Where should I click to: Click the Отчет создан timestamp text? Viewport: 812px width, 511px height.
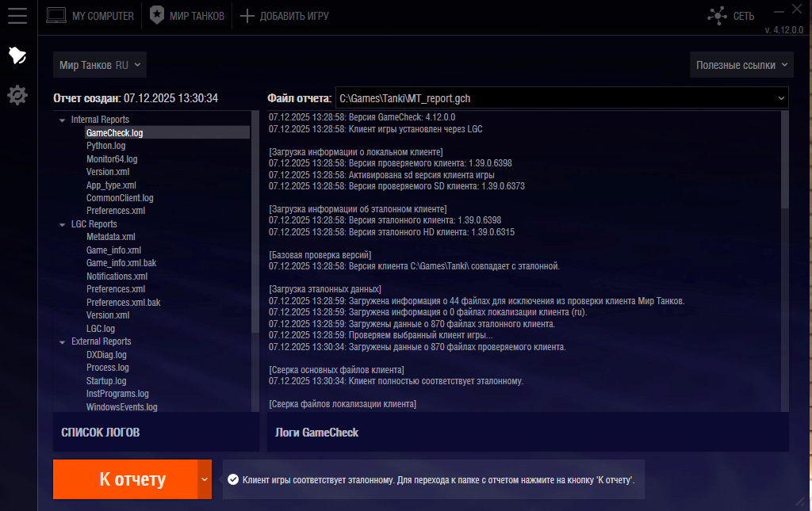136,98
